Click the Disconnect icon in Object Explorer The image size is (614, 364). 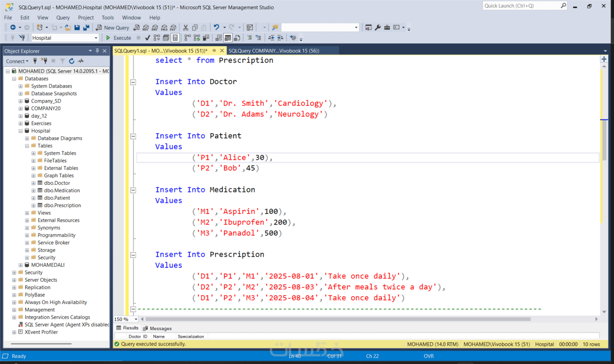point(44,61)
